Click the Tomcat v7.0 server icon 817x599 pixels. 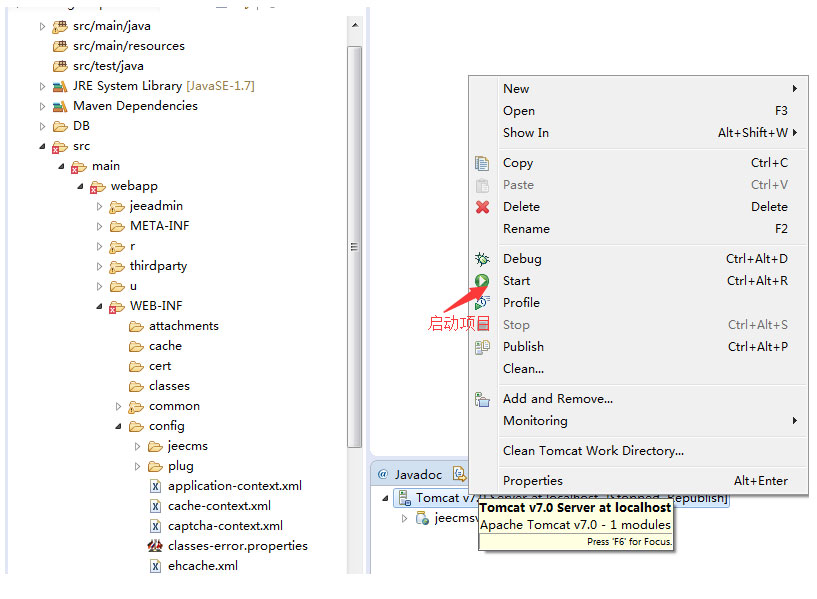(404, 498)
